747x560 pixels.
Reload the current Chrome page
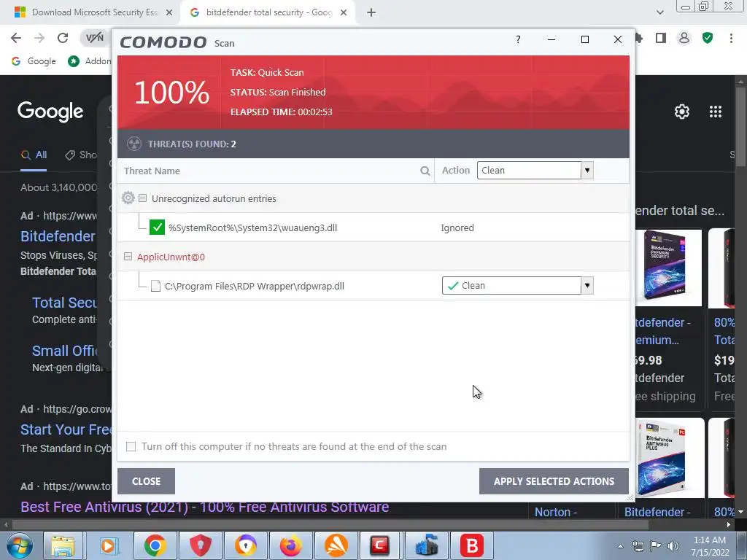tap(63, 38)
